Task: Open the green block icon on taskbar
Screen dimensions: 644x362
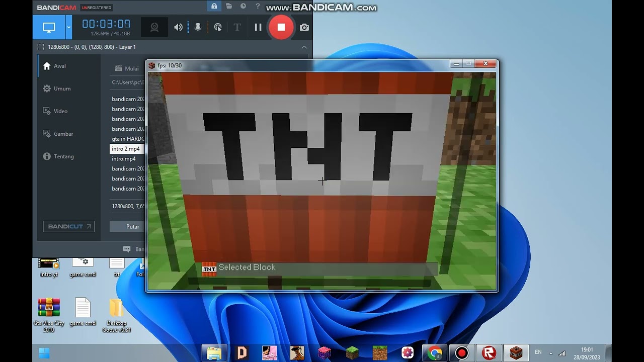Action: tap(352, 353)
